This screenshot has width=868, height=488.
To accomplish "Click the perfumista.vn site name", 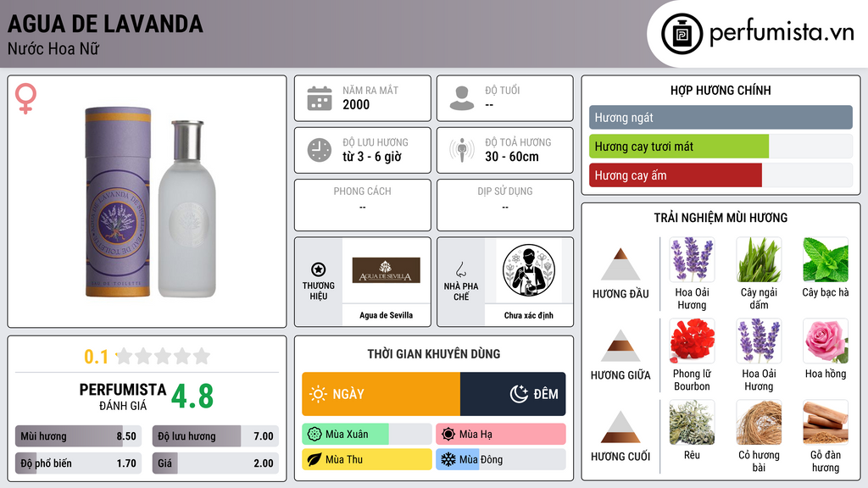I will [782, 33].
